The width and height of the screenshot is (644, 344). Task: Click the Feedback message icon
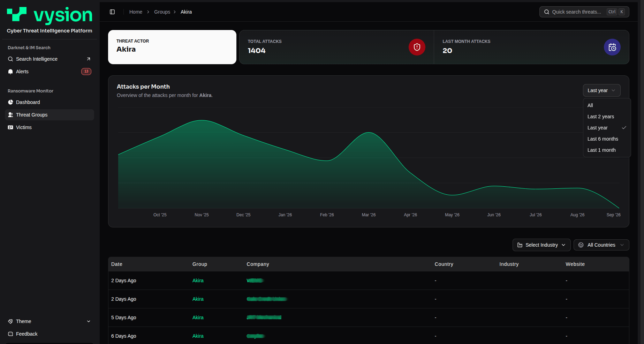[10, 334]
